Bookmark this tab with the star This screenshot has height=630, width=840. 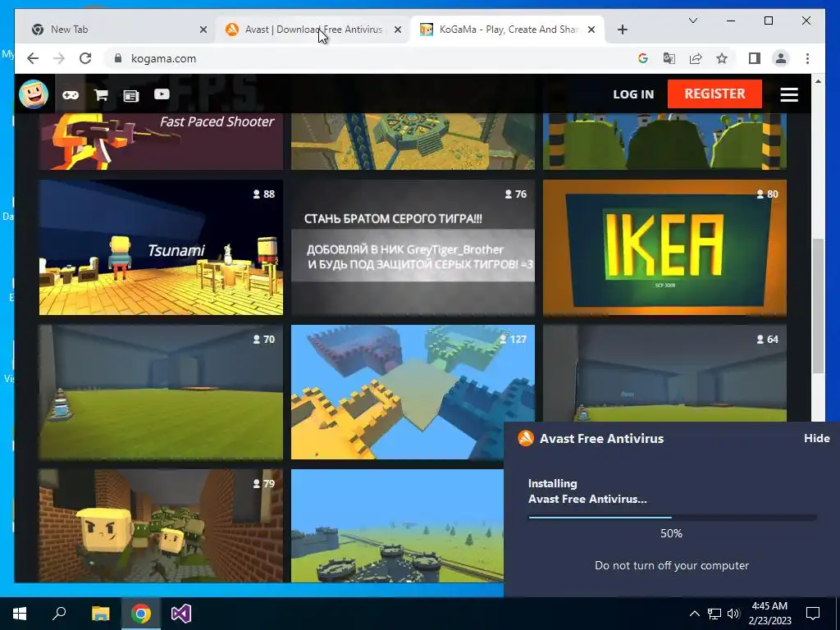coord(722,58)
